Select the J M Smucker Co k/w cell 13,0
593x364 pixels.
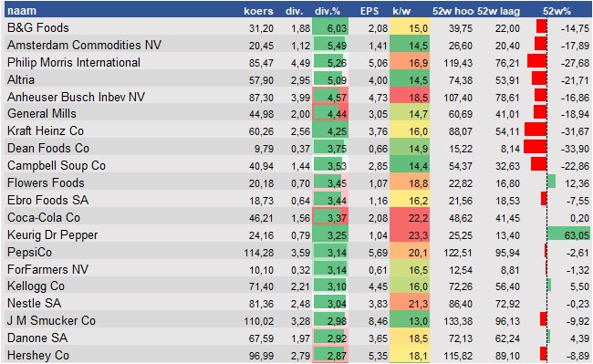(410, 321)
